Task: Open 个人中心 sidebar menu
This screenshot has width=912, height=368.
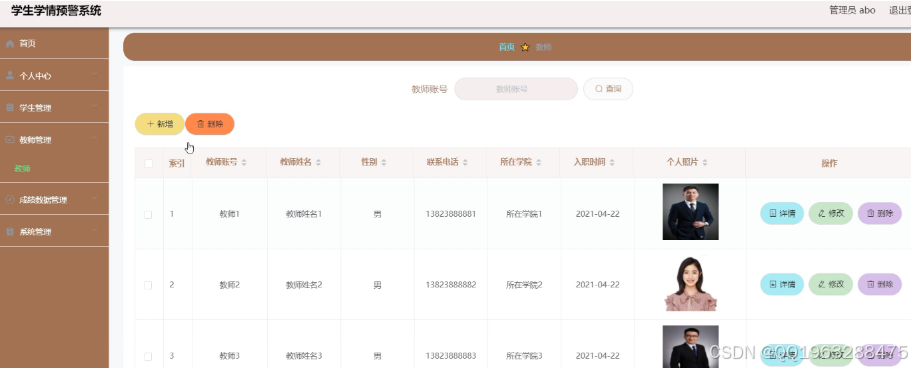Action: tap(54, 76)
